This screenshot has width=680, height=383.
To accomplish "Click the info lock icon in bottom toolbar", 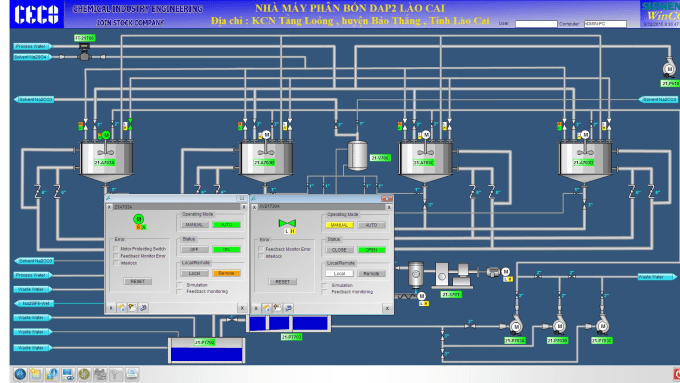I will pos(52,374).
